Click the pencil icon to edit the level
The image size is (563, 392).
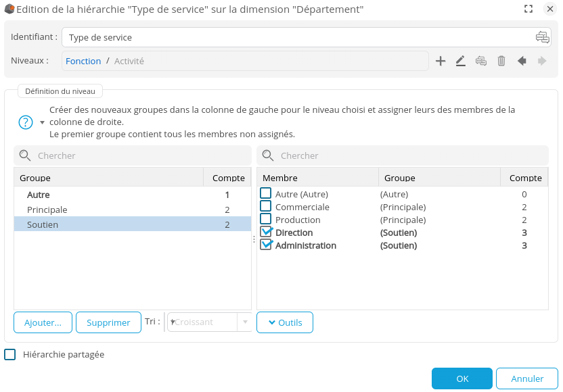tap(461, 61)
